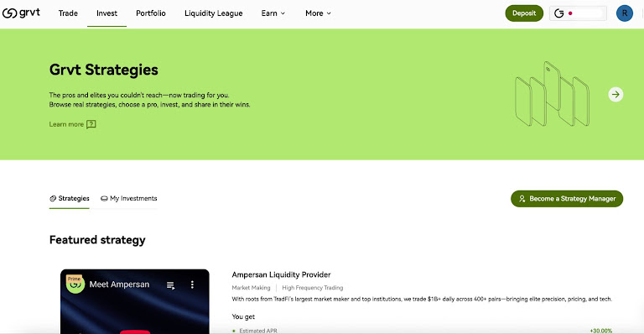Click the grvt logo in the header
This screenshot has height=334, width=644.
21,13
